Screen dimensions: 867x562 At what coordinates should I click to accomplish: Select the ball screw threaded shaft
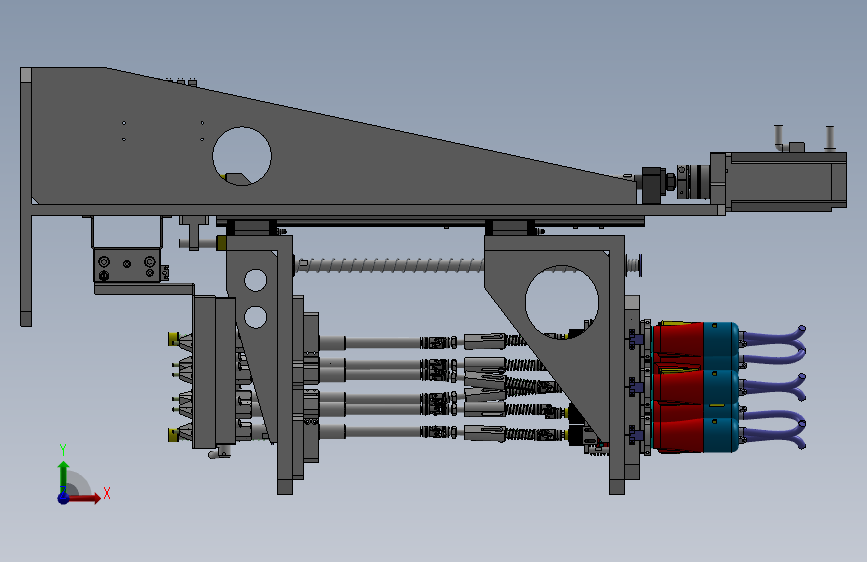(390, 266)
